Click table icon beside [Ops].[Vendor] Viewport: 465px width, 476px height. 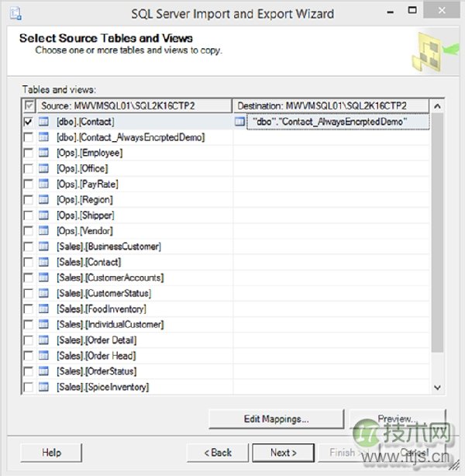click(43, 231)
